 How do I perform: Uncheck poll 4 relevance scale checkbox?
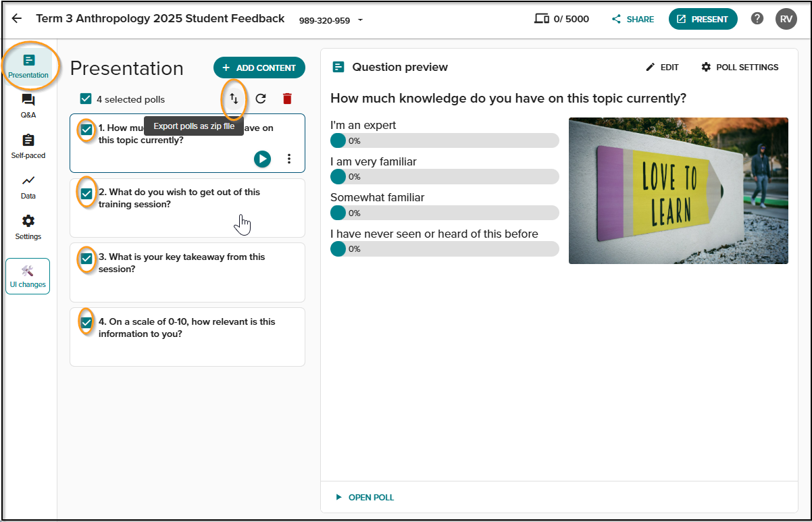coord(86,323)
